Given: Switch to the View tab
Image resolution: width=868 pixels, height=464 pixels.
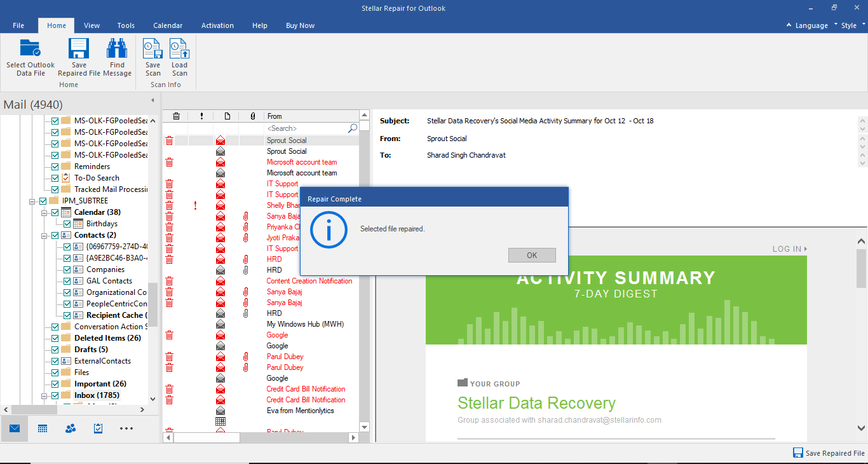Looking at the screenshot, I should (x=92, y=25).
